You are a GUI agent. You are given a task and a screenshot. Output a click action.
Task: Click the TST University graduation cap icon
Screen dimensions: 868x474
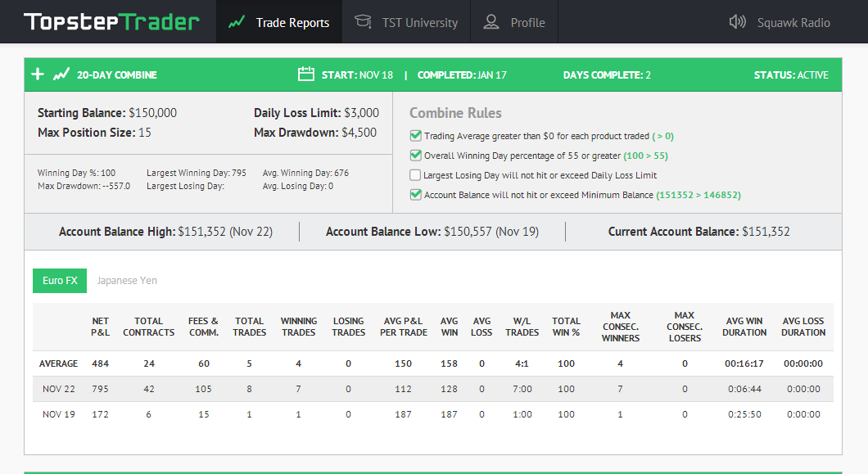pos(363,21)
